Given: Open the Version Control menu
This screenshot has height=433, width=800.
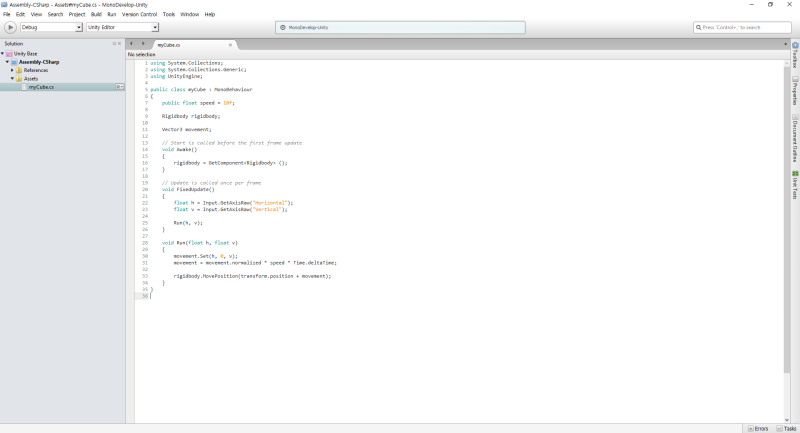Looking at the screenshot, I should pos(139,14).
